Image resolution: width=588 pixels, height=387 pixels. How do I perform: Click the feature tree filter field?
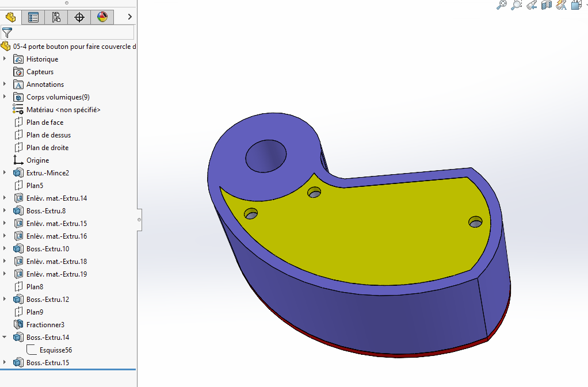click(x=67, y=33)
